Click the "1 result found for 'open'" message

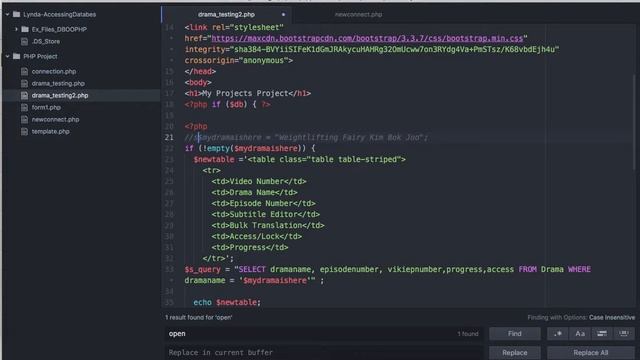199,317
